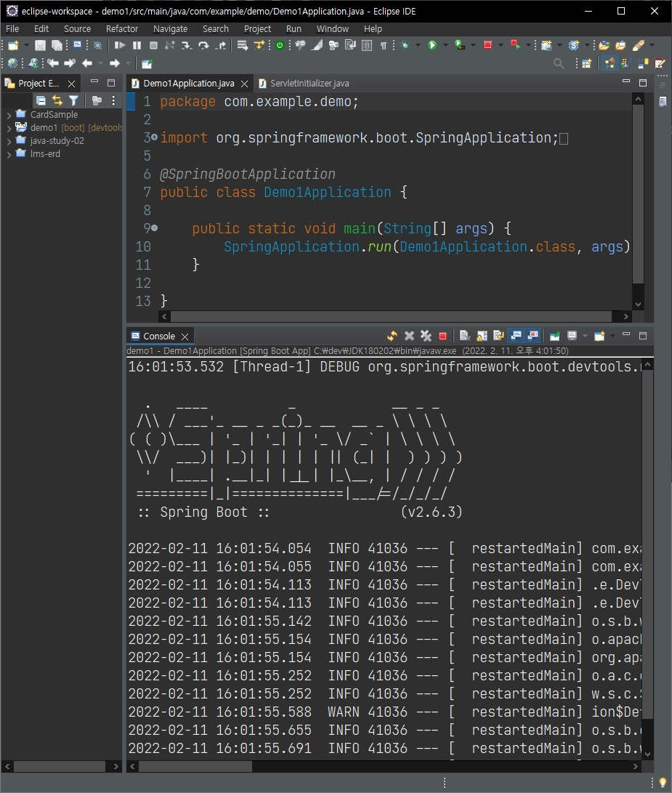
Task: Click the Forward navigation arrow in the toolbar
Action: (115, 63)
